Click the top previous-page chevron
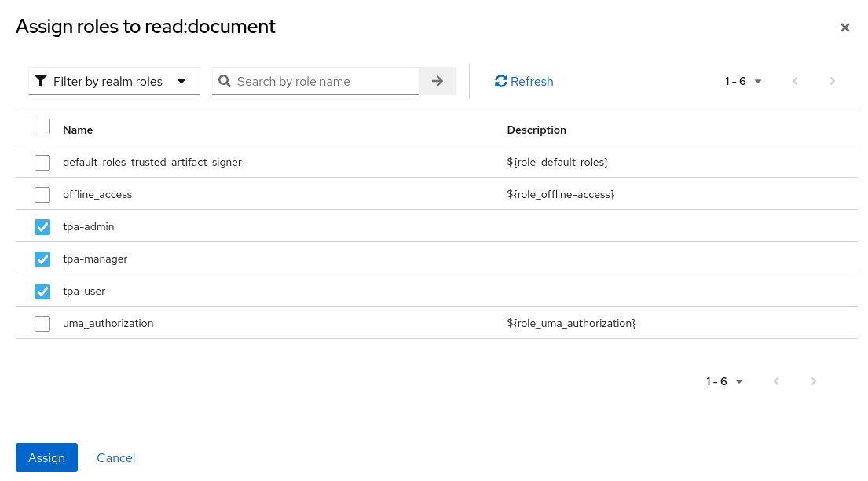Viewport: 868px width, 481px height. point(795,81)
